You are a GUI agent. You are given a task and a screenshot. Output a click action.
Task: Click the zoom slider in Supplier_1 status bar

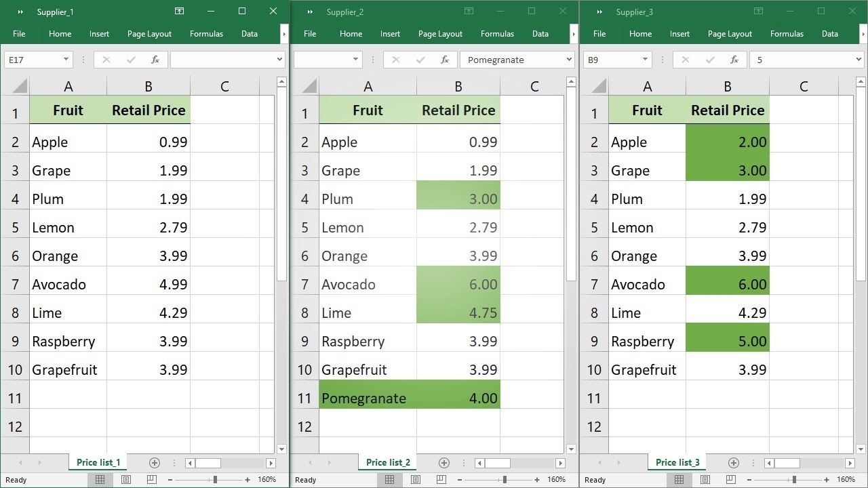tap(215, 480)
